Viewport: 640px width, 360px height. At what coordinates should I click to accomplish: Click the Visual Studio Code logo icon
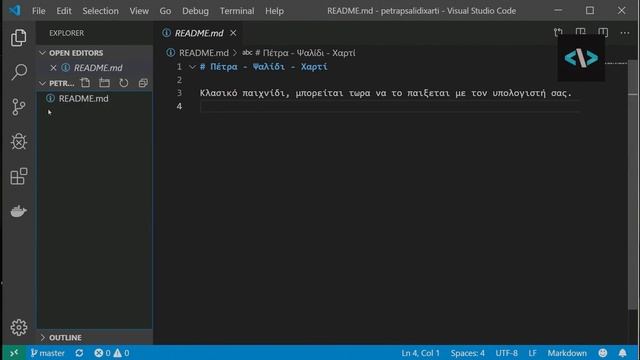pos(15,10)
